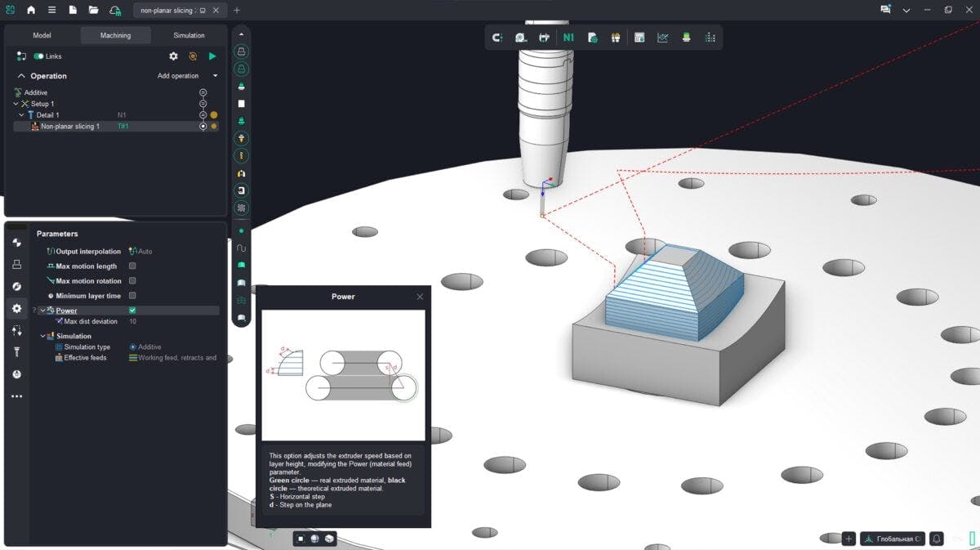
Task: Close the Power help popup
Action: (x=420, y=297)
